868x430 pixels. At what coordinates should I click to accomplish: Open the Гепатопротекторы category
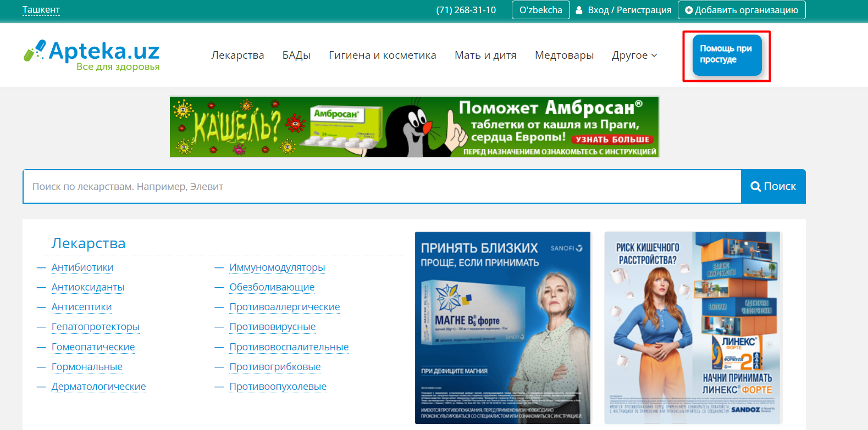click(96, 327)
